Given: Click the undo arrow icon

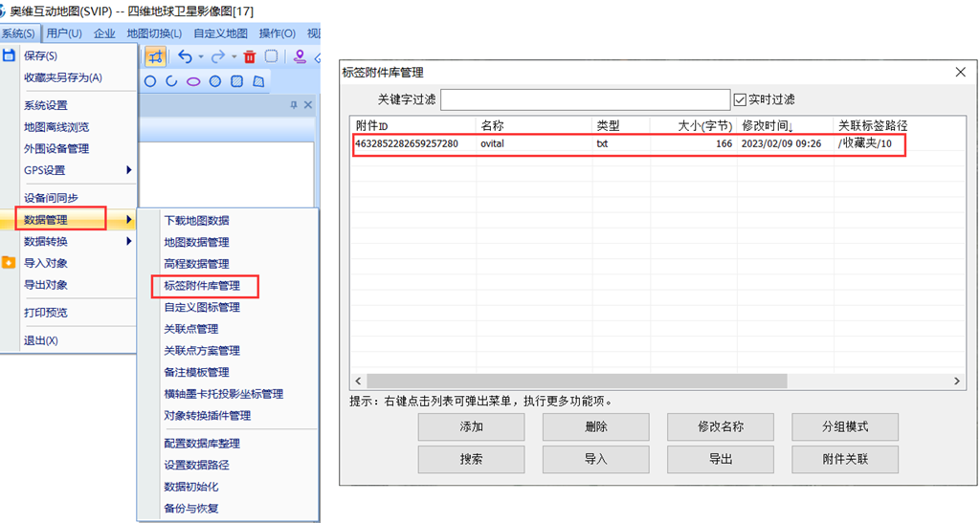Looking at the screenshot, I should (185, 56).
